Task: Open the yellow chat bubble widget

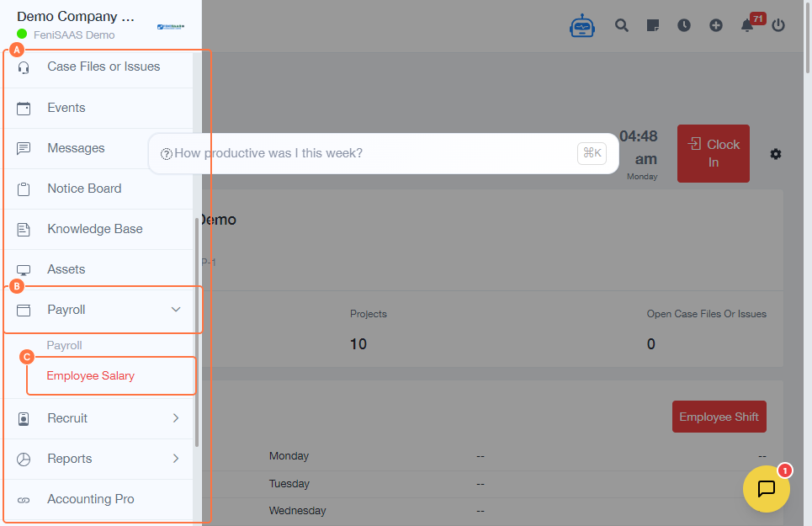Action: (x=766, y=489)
